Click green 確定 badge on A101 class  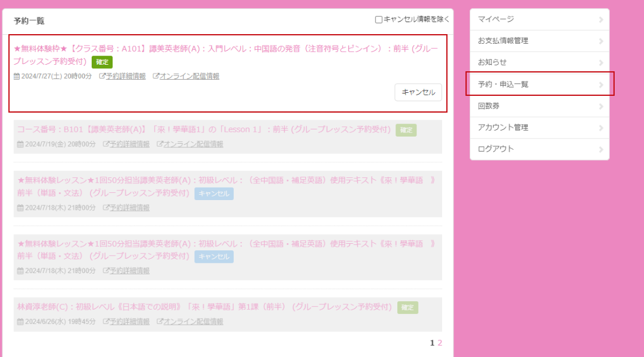pyautogui.click(x=102, y=62)
